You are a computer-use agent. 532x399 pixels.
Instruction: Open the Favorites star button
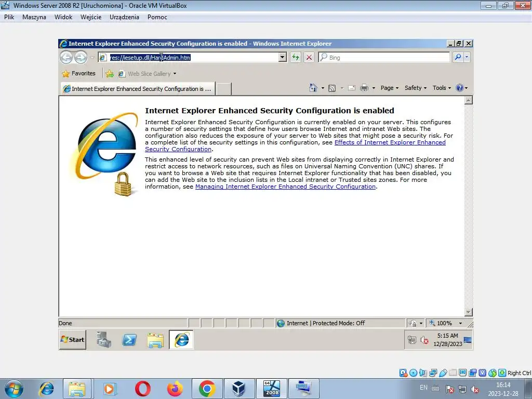[79, 73]
